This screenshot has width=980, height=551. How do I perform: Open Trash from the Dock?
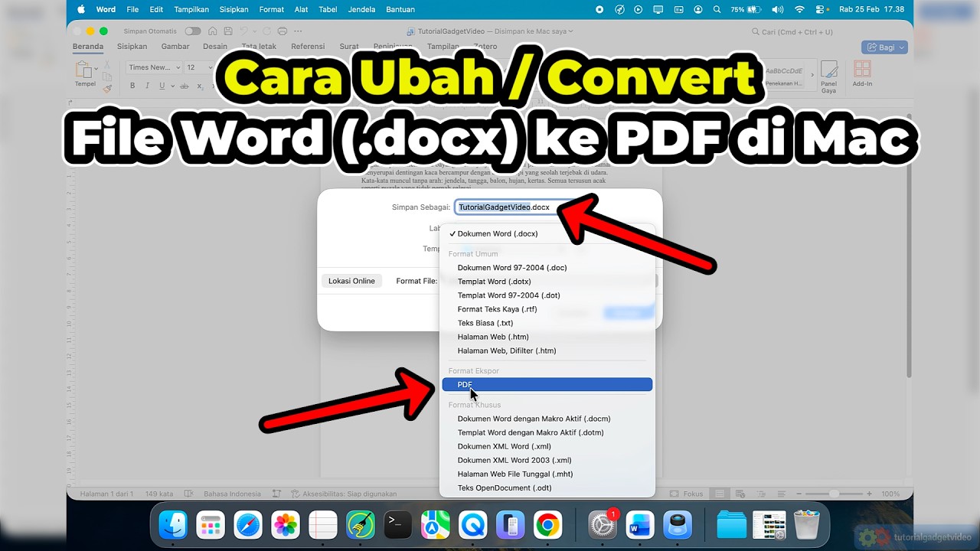click(807, 525)
